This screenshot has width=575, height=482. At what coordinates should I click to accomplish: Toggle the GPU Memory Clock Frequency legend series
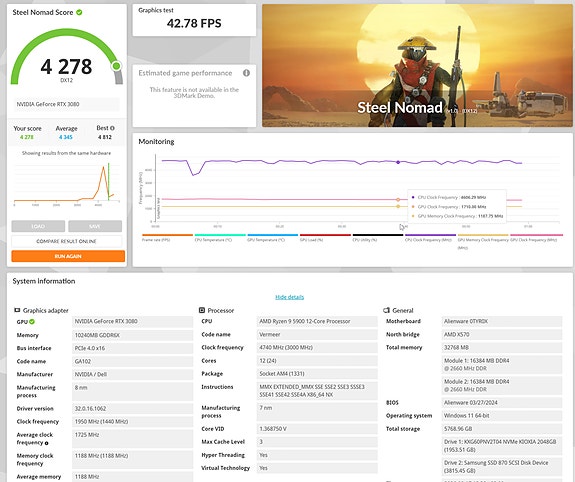click(x=483, y=241)
